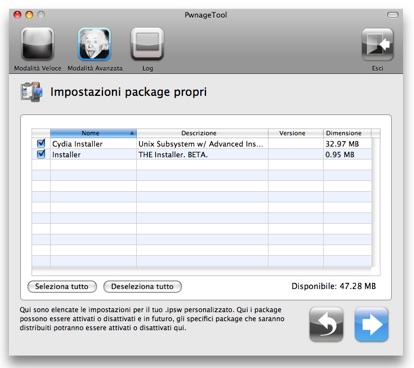Sort by the Versione column header
Image resolution: width=414 pixels, height=368 pixels.
pos(296,133)
